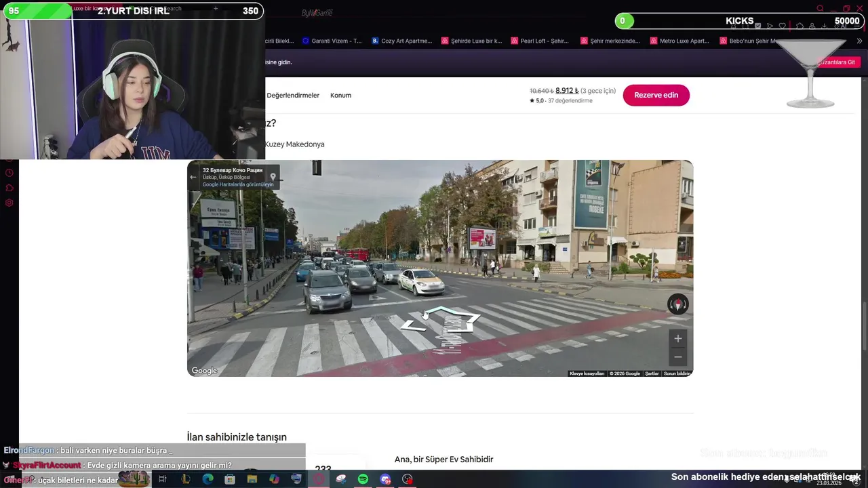Open the "Şehirde Luxe bir k..." bookmark
Screen dimensions: 868x488
coord(471,41)
